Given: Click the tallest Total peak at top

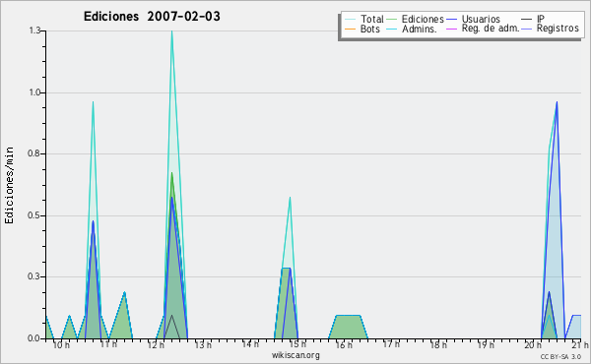Looking at the screenshot, I should pyautogui.click(x=171, y=31).
